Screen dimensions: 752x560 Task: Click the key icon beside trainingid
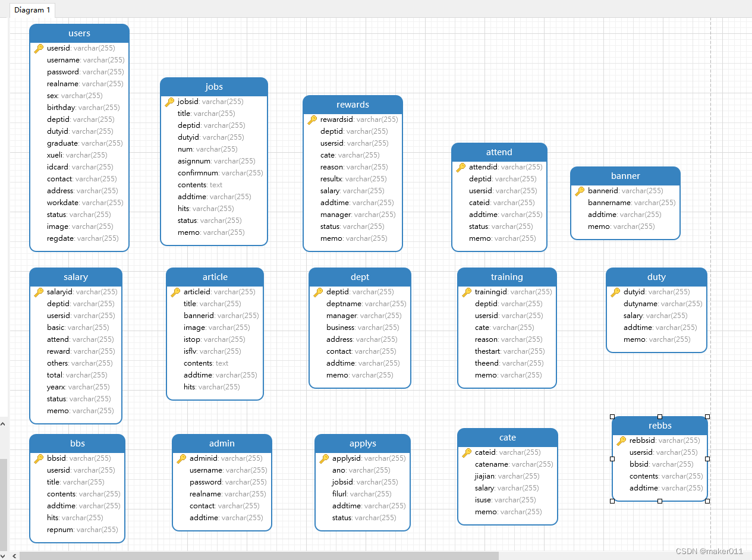point(467,292)
